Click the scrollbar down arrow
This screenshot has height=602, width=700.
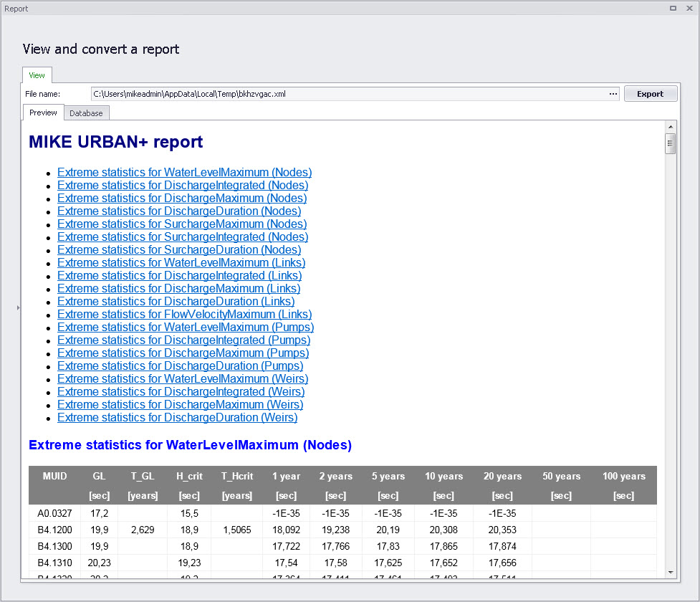[x=670, y=572]
